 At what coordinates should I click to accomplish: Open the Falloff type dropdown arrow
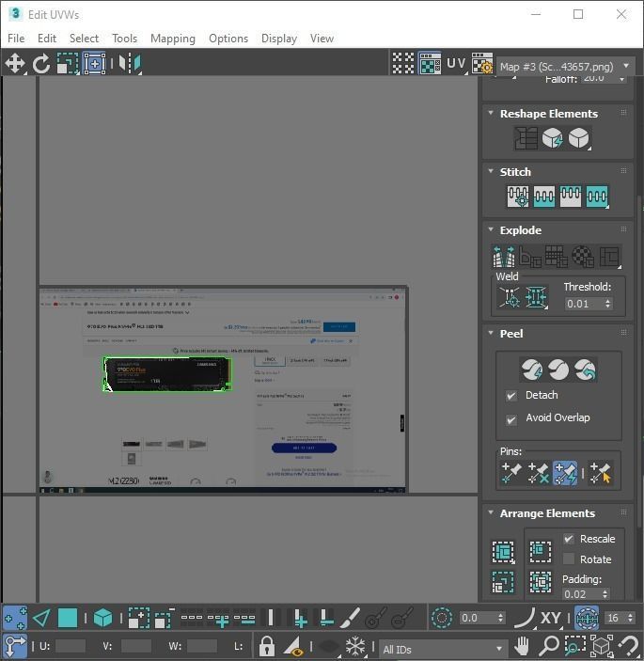621,79
